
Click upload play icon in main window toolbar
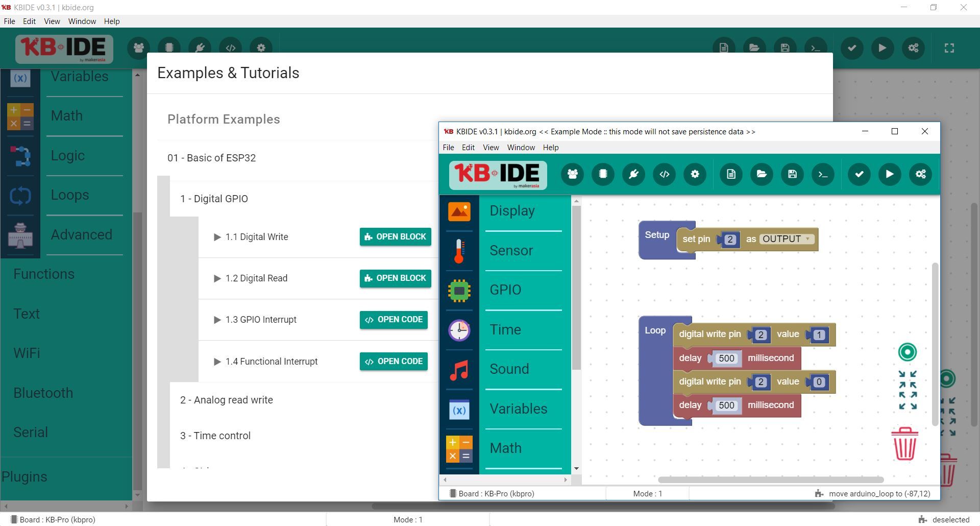[883, 48]
